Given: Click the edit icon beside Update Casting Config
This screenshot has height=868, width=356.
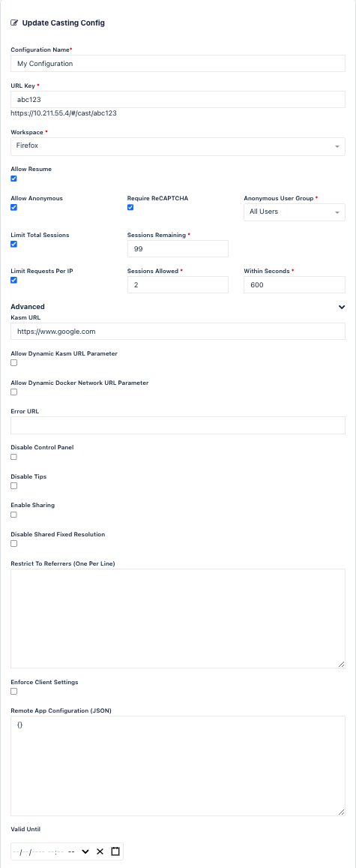Looking at the screenshot, I should tap(14, 23).
